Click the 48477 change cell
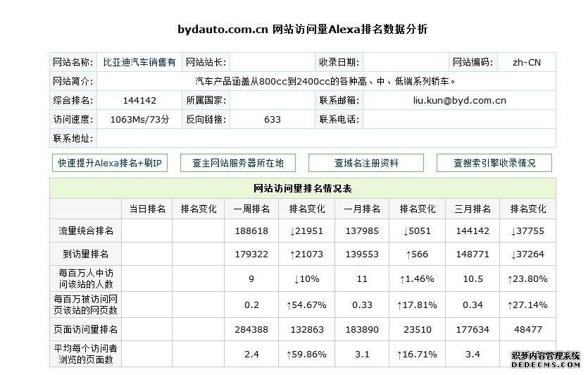 pos(527,330)
